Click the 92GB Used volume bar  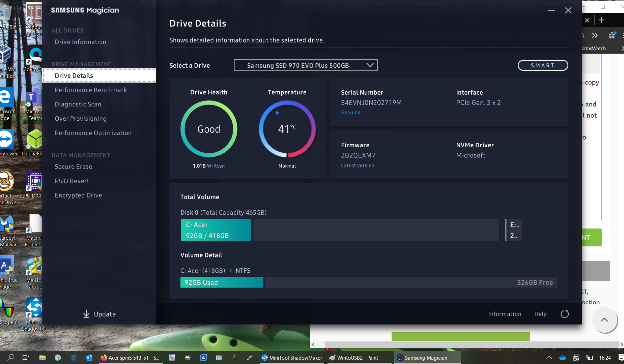coord(222,282)
